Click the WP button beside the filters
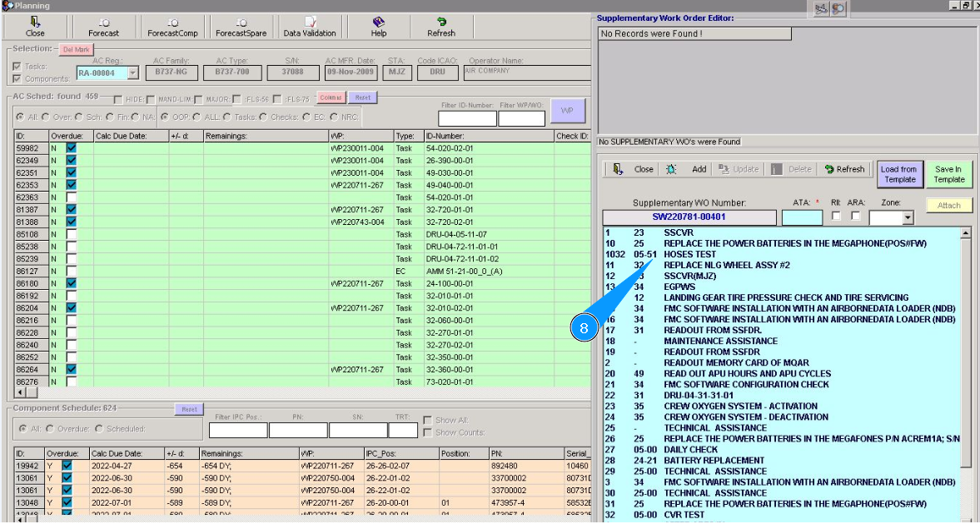 [x=568, y=111]
